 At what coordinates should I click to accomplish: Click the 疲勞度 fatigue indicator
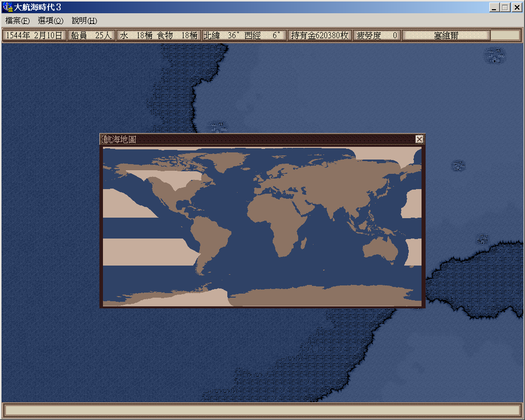(377, 35)
